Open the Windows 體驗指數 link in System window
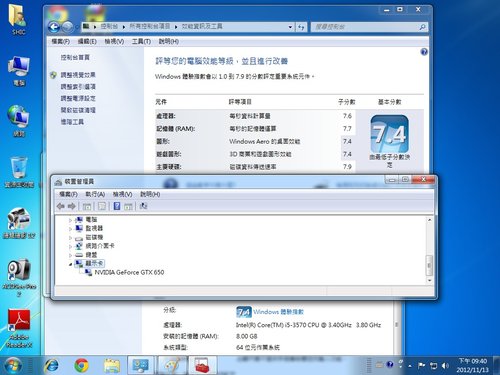 tap(278, 312)
